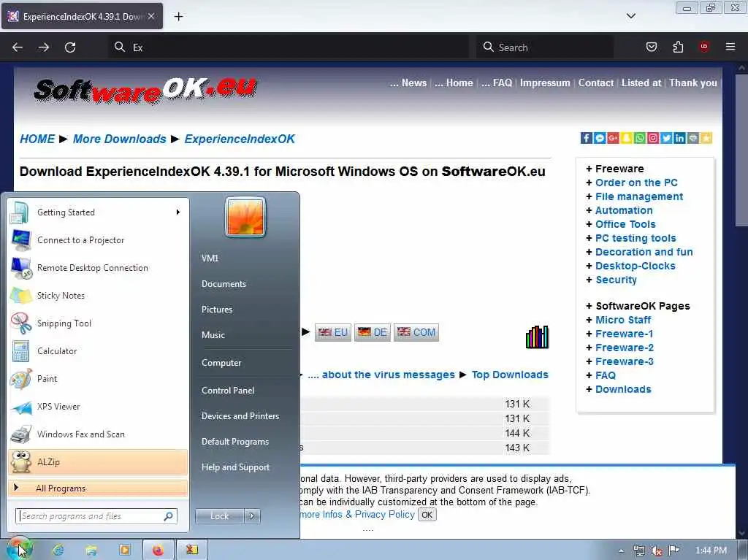Go back in Firefox
The image size is (748, 560).
[18, 47]
